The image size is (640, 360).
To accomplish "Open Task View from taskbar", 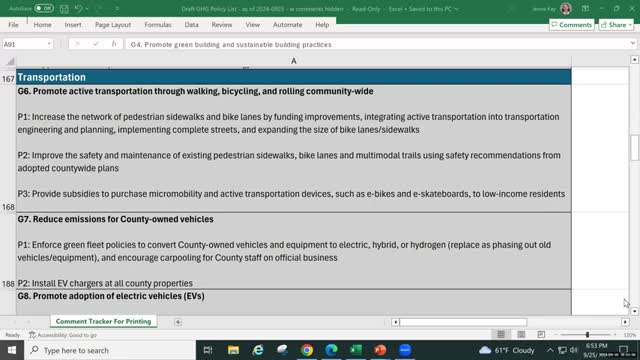I will [x=208, y=350].
